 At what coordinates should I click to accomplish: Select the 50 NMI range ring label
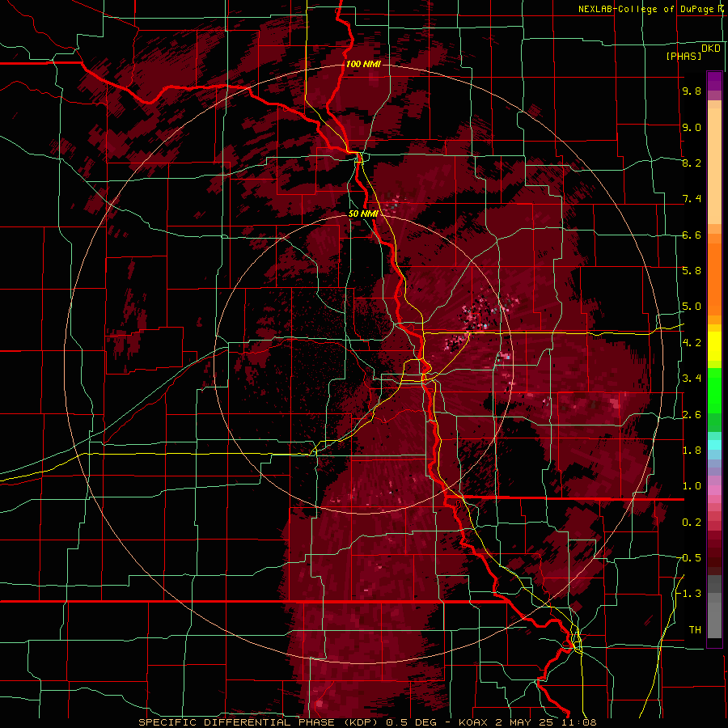(x=363, y=214)
